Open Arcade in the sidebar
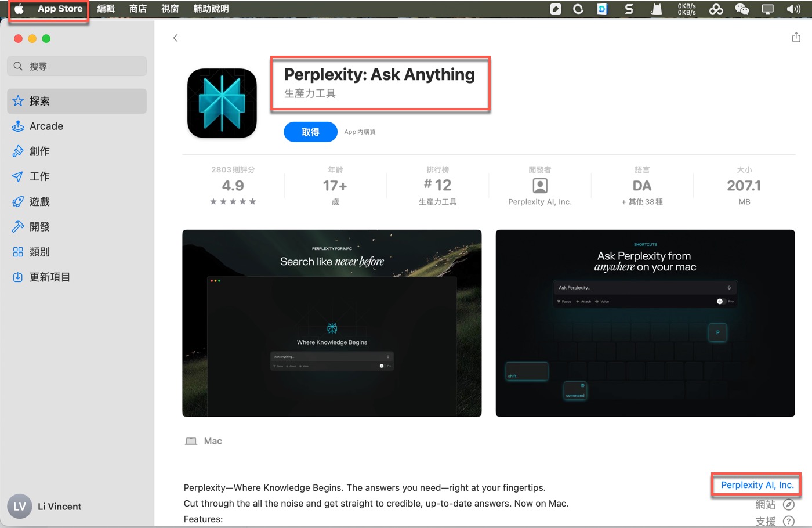Viewport: 812px width, 528px height. 77,126
